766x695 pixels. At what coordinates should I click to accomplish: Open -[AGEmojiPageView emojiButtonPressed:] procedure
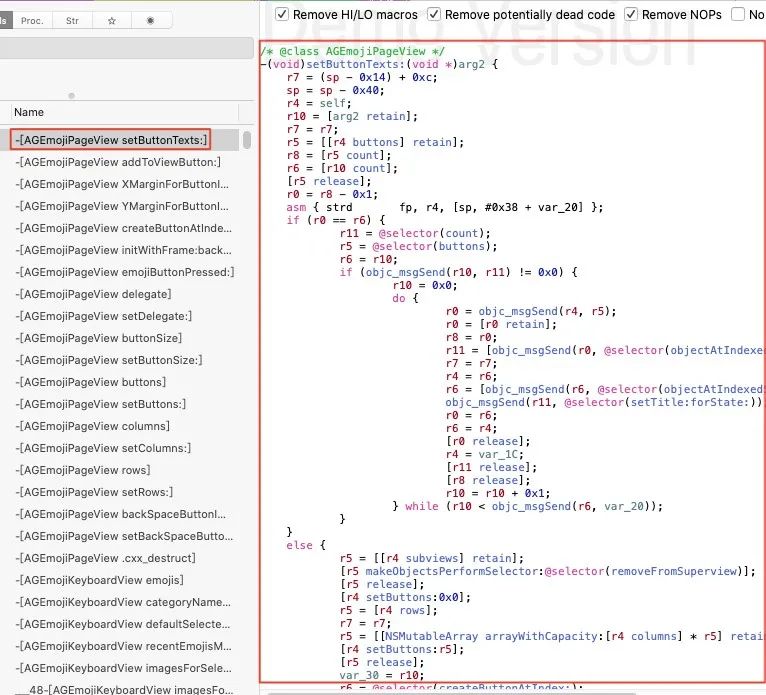coord(124,272)
